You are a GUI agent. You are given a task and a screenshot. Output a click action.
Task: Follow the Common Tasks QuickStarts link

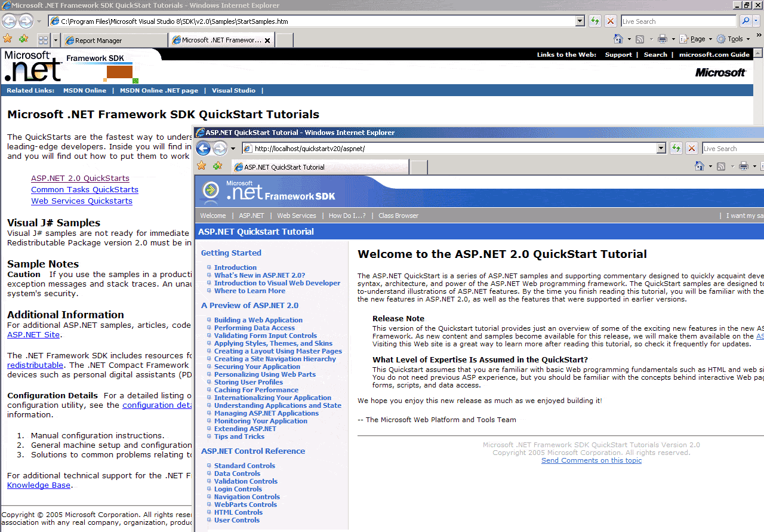(x=85, y=189)
